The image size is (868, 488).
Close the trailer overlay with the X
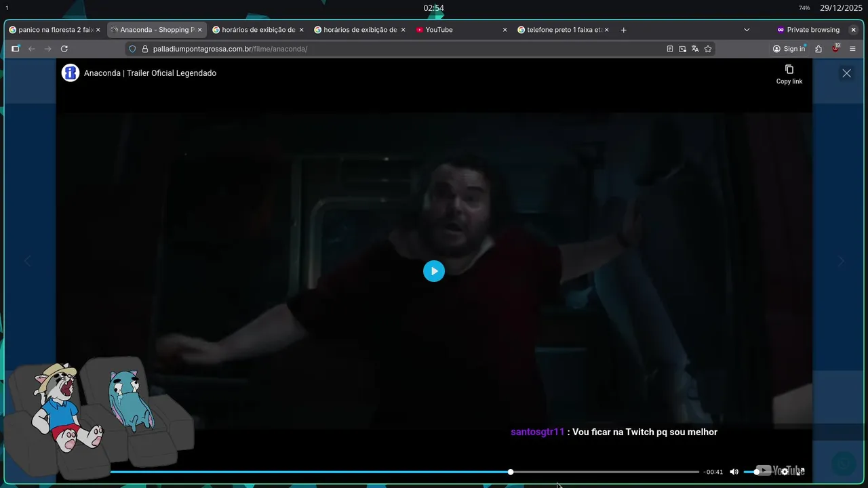tap(846, 73)
